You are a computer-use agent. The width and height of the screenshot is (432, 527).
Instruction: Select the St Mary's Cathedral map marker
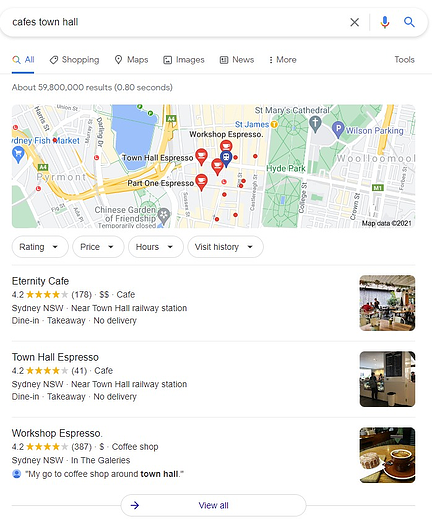[315, 123]
